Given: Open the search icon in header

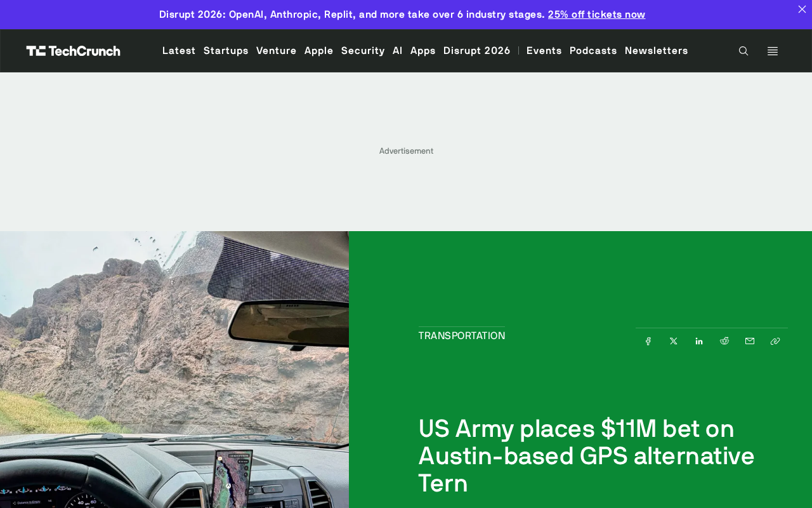Looking at the screenshot, I should point(743,51).
